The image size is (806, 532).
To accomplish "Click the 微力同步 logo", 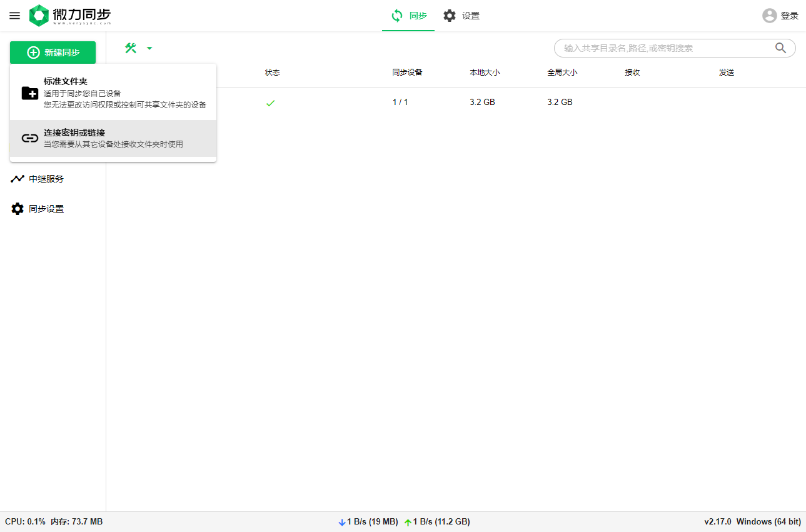I will (70, 16).
